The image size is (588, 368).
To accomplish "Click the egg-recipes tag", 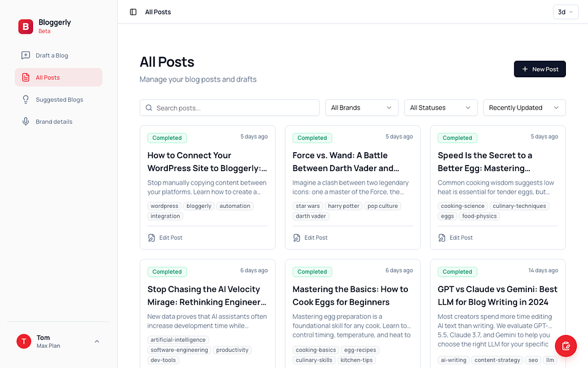I will pyautogui.click(x=360, y=350).
